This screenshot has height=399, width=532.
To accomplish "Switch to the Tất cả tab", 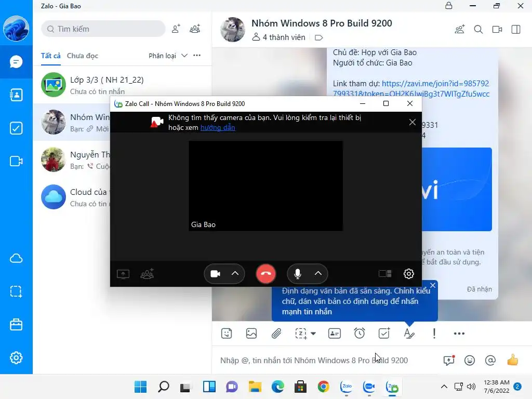I will click(50, 56).
